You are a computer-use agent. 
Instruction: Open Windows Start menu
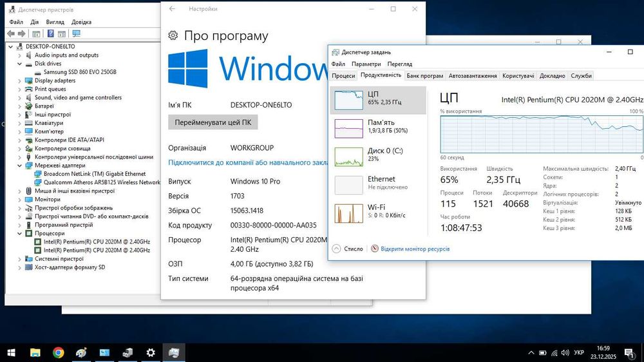pyautogui.click(x=12, y=352)
